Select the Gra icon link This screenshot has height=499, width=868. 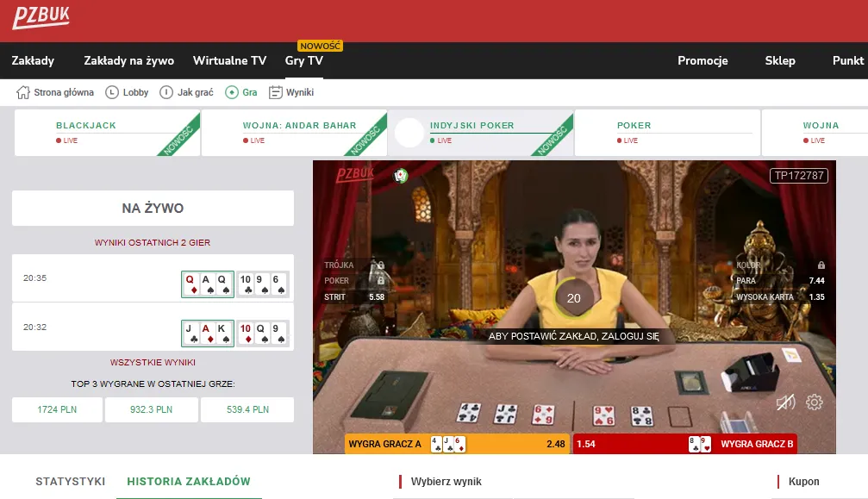[231, 92]
